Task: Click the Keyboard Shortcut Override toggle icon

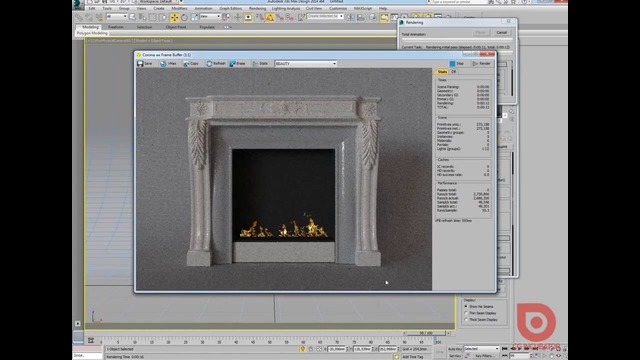Action: pos(248,17)
